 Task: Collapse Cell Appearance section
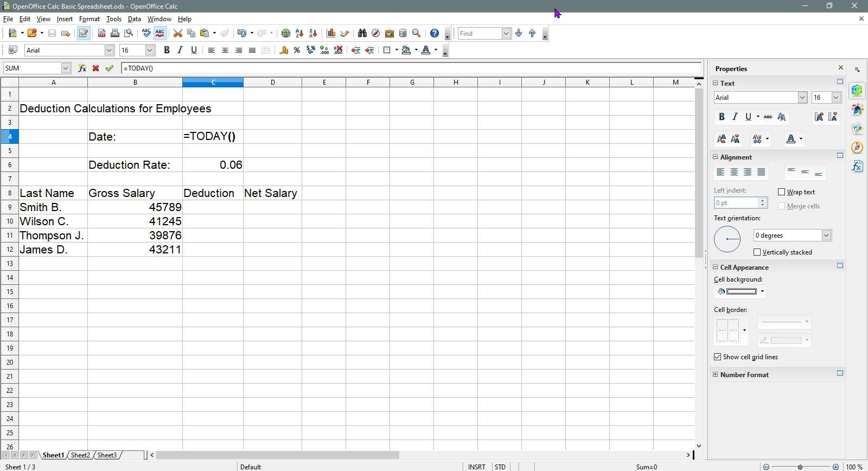tap(716, 267)
